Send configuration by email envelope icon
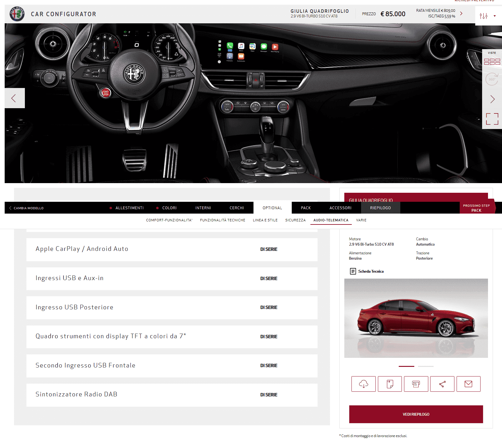Screen dimensions: 502x448 click(468, 384)
